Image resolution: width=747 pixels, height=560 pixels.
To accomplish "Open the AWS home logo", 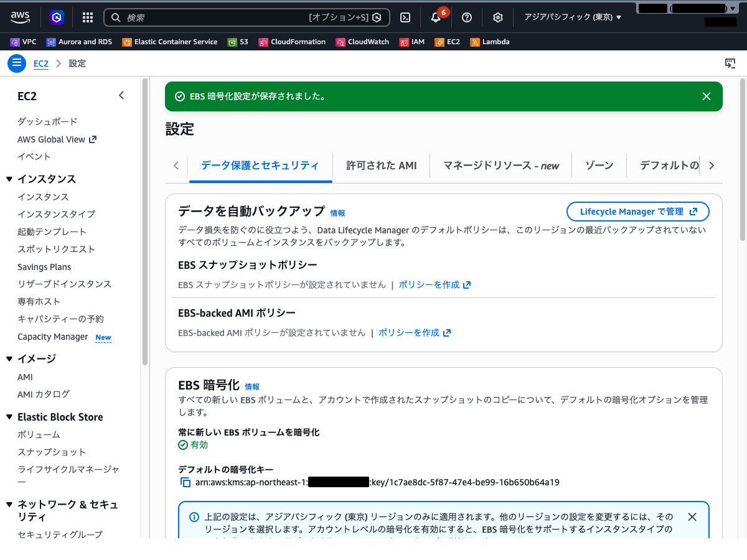I will click(21, 17).
